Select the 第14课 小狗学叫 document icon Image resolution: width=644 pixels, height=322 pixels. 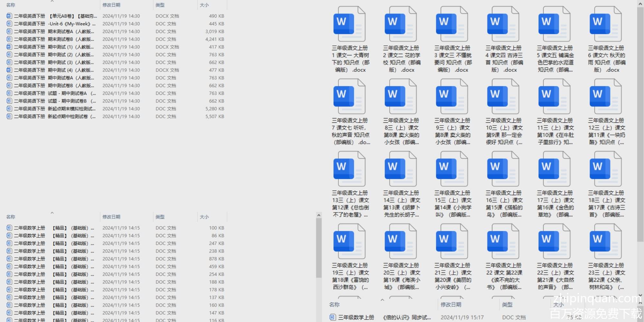point(452,169)
